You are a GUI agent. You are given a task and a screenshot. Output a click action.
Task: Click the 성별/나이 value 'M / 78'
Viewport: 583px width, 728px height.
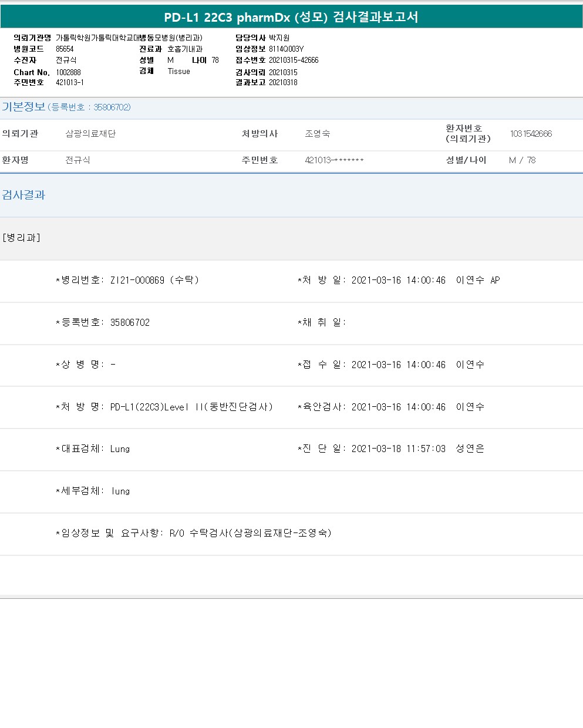(522, 160)
